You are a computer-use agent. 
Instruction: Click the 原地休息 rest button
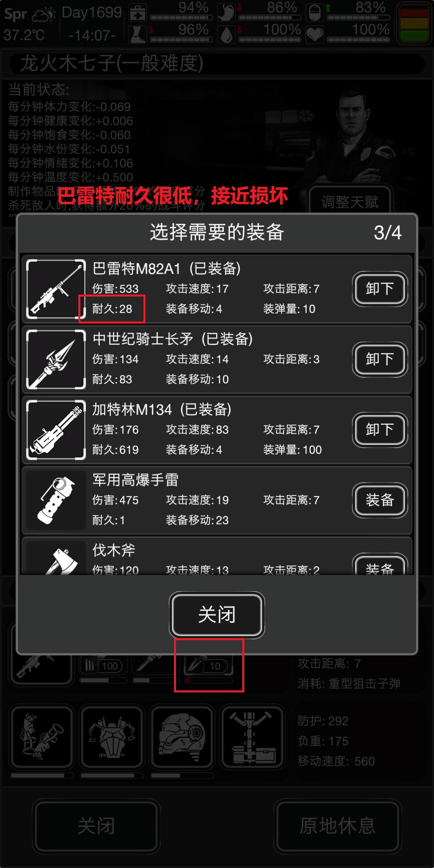tap(338, 825)
